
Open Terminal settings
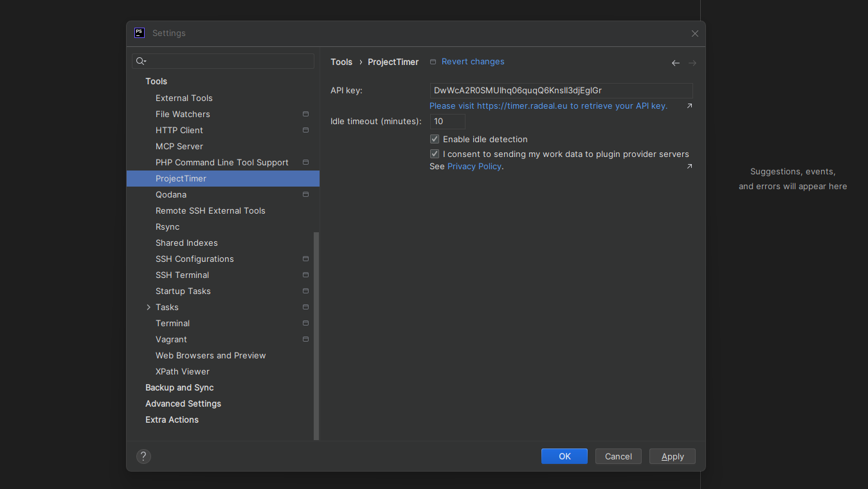173,323
